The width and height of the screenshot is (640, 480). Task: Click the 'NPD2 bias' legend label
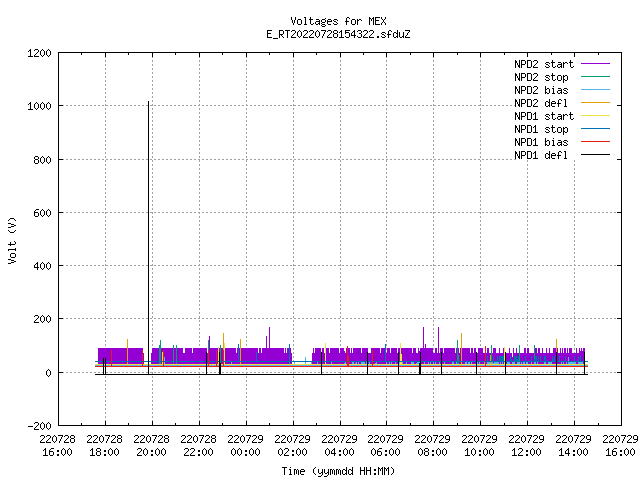point(541,90)
